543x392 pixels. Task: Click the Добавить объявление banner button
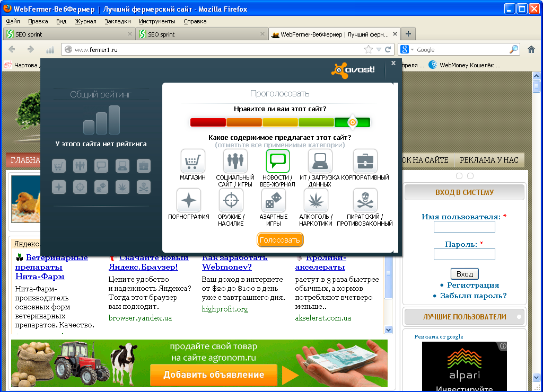tap(214, 375)
